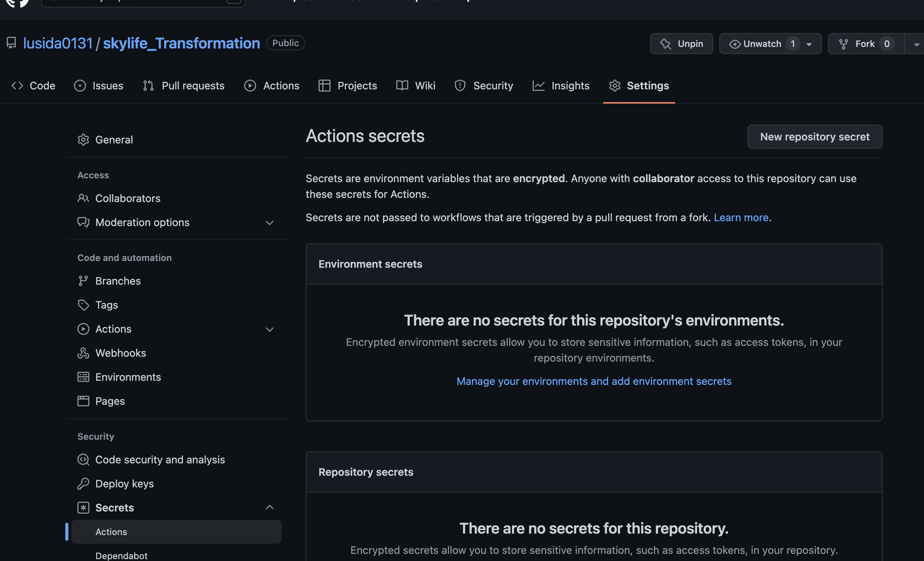Collapse the Secrets section chevron

pyautogui.click(x=269, y=508)
